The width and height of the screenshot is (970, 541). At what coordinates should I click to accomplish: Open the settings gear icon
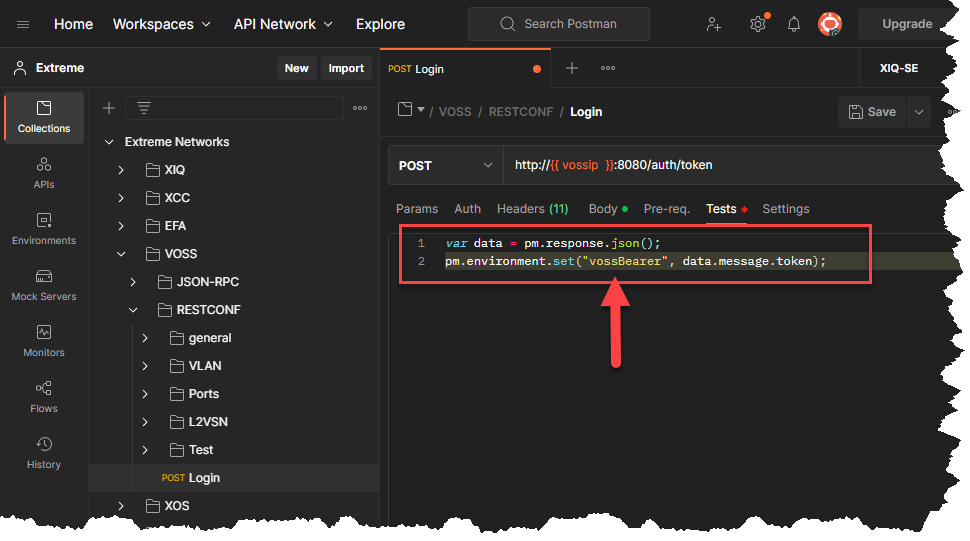pyautogui.click(x=758, y=24)
